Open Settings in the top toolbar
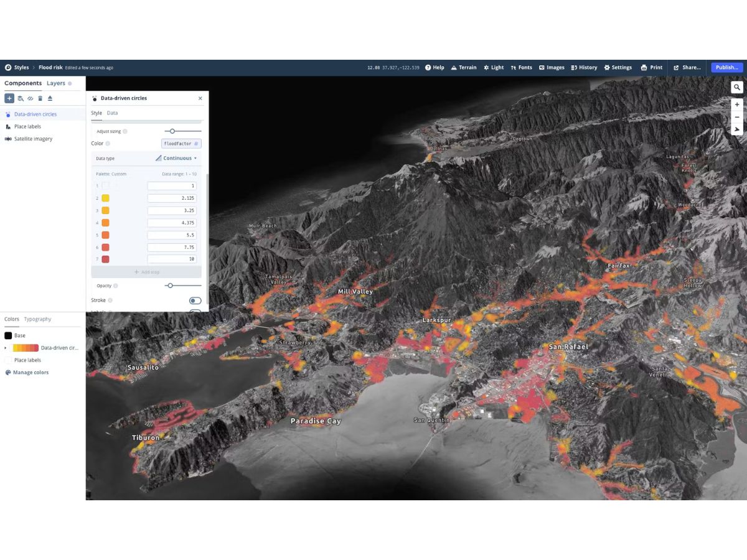The image size is (747, 560). click(618, 67)
